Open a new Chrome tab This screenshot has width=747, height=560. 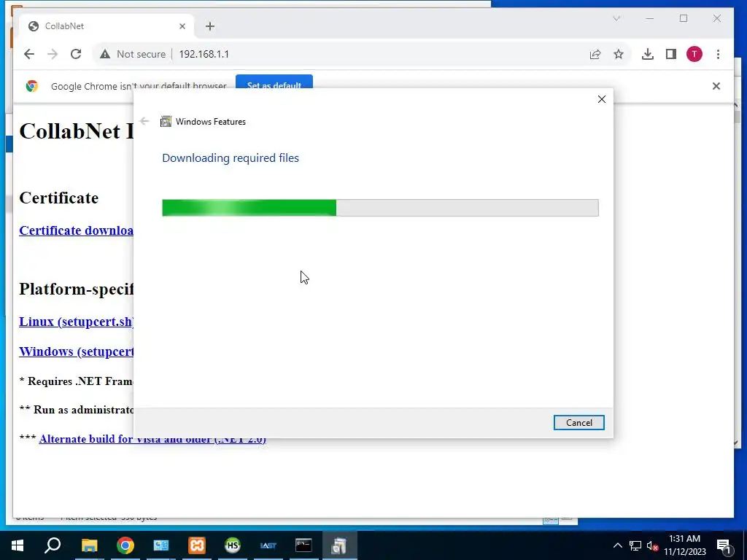210,26
